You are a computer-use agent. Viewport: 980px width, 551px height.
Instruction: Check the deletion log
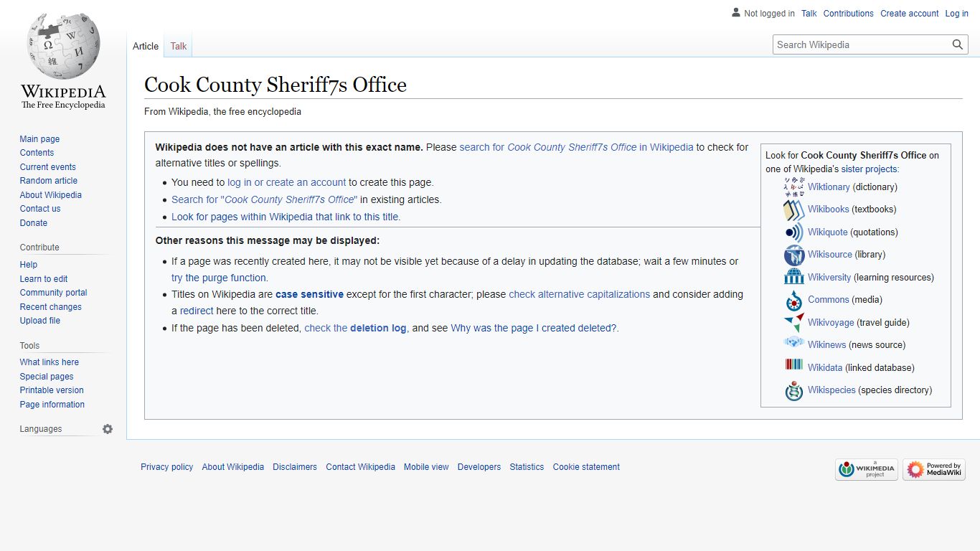click(x=355, y=328)
